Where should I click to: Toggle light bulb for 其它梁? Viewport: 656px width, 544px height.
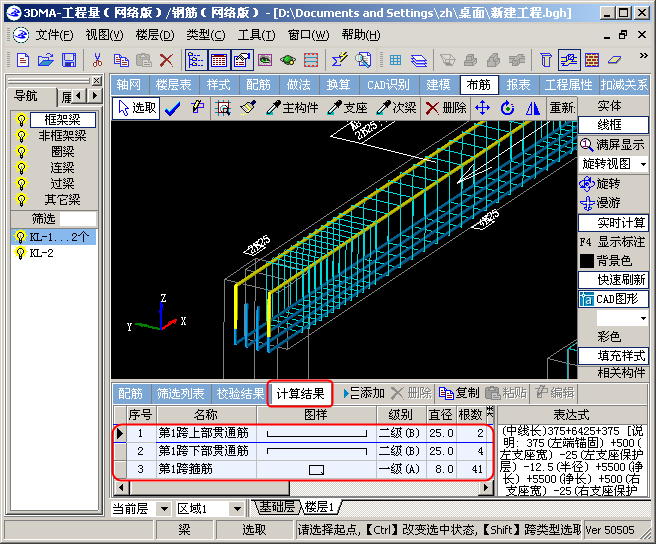tap(21, 200)
